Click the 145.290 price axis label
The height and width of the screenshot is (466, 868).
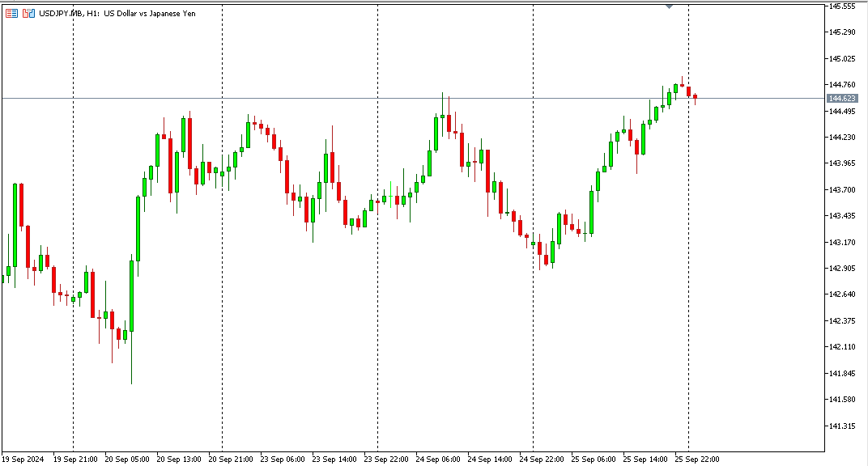click(842, 32)
